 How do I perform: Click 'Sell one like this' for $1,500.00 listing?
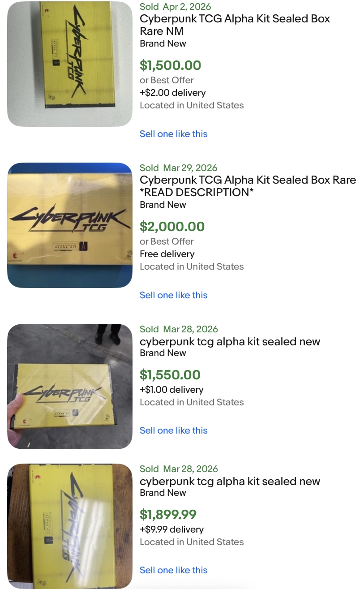tap(174, 134)
